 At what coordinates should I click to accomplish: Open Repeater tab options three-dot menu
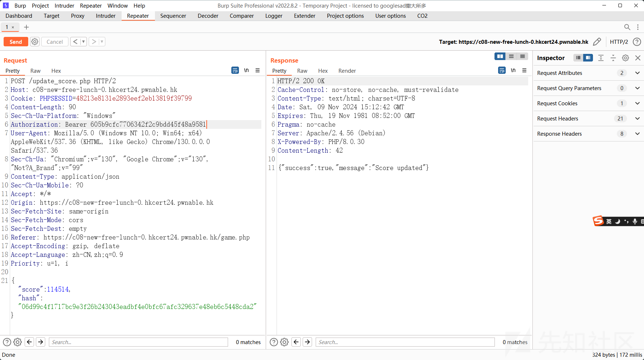click(638, 27)
